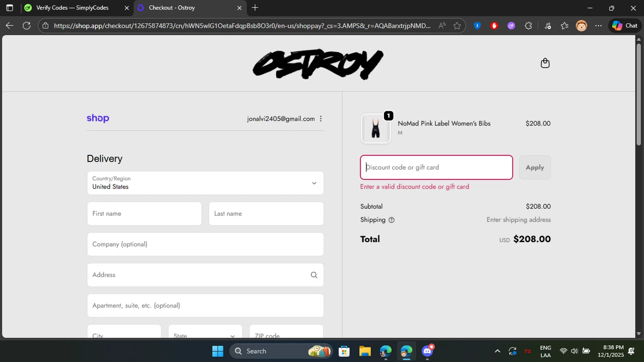Click the Ostroy brand logo
The height and width of the screenshot is (362, 644).
click(x=318, y=64)
